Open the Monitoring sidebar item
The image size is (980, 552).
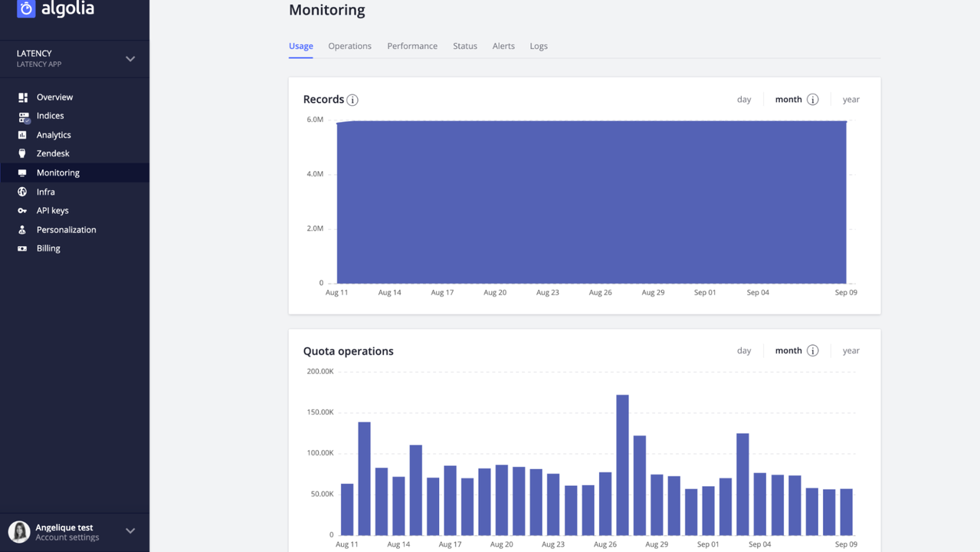coord(57,172)
